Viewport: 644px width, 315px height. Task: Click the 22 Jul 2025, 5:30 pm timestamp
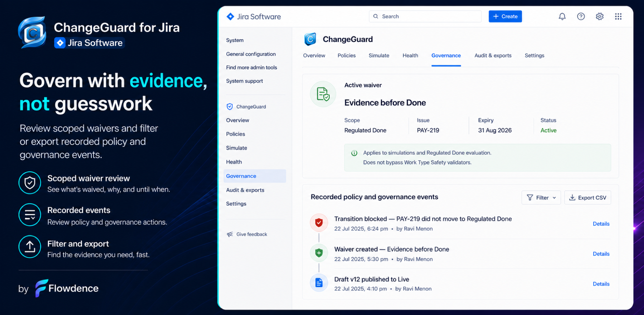tap(361, 259)
